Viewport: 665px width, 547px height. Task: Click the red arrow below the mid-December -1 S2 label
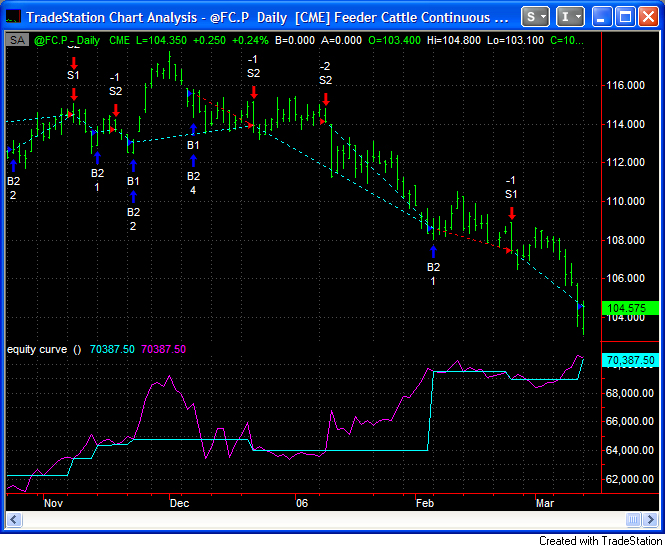point(253,92)
